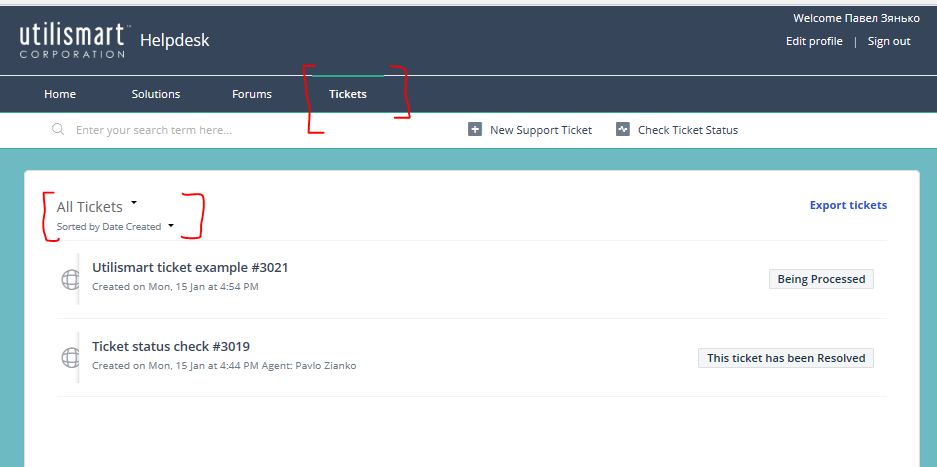The height and width of the screenshot is (467, 937).
Task: Click 'Created on Mon, 15 Jan at 4:54 PM'
Action: (175, 286)
